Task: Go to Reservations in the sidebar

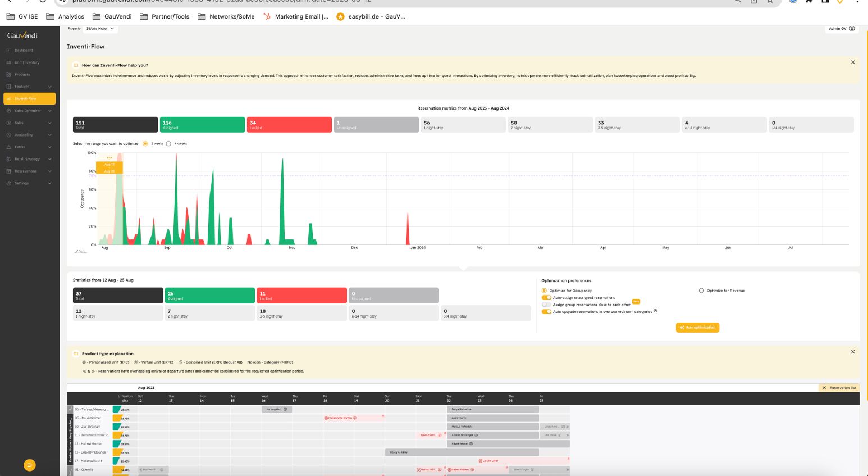Action: (x=25, y=171)
